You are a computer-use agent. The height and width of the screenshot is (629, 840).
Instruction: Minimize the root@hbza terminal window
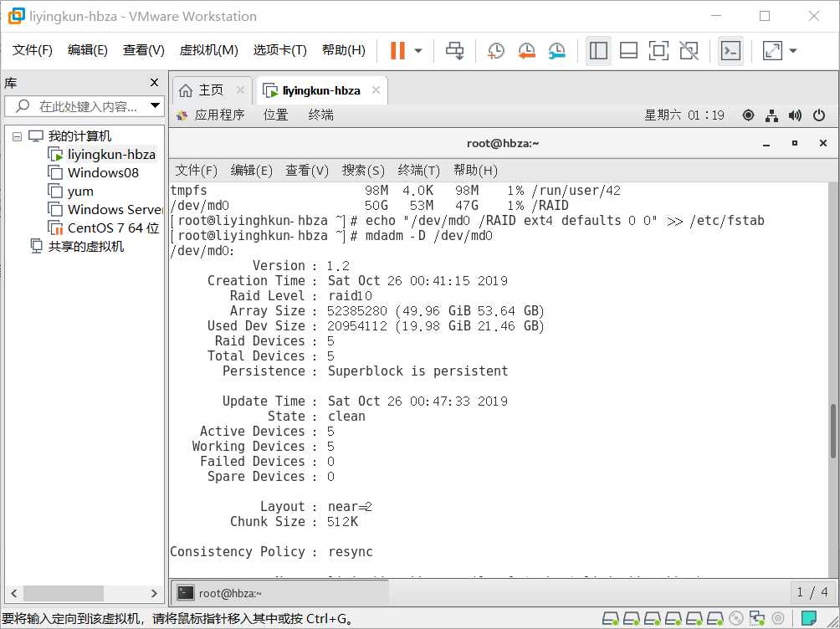coord(766,143)
